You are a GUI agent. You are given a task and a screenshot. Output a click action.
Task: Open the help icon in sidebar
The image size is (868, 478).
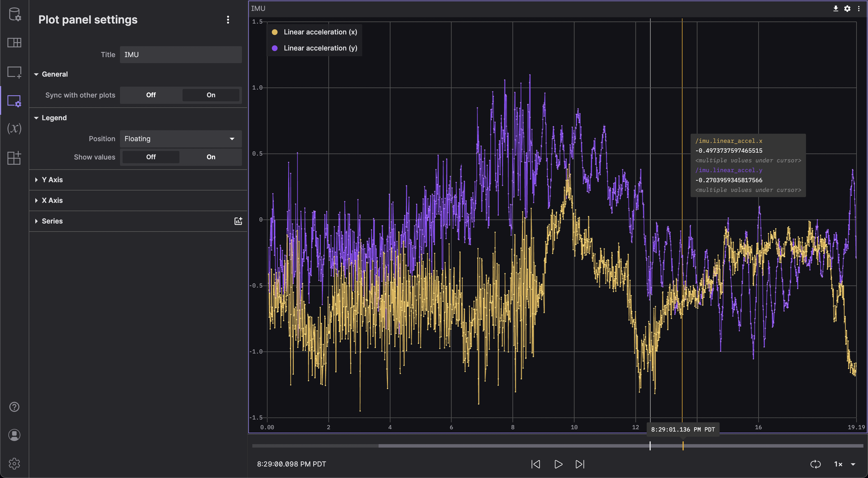(x=14, y=407)
